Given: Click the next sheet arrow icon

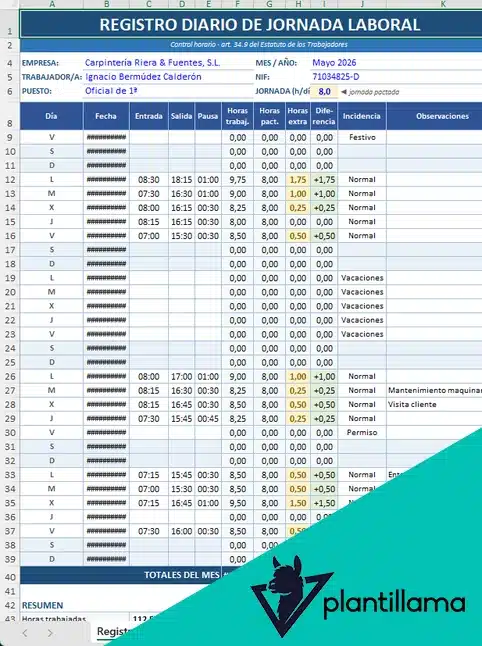Looking at the screenshot, I should tap(50, 633).
